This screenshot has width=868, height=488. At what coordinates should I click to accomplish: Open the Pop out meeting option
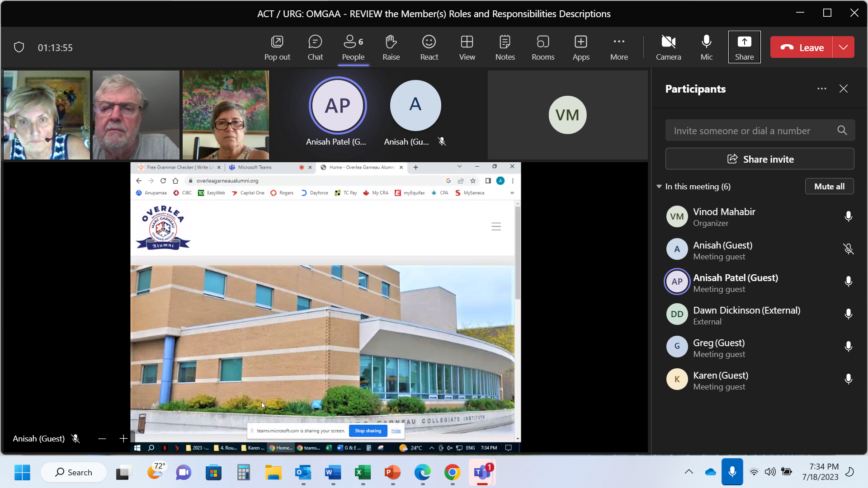click(x=277, y=47)
